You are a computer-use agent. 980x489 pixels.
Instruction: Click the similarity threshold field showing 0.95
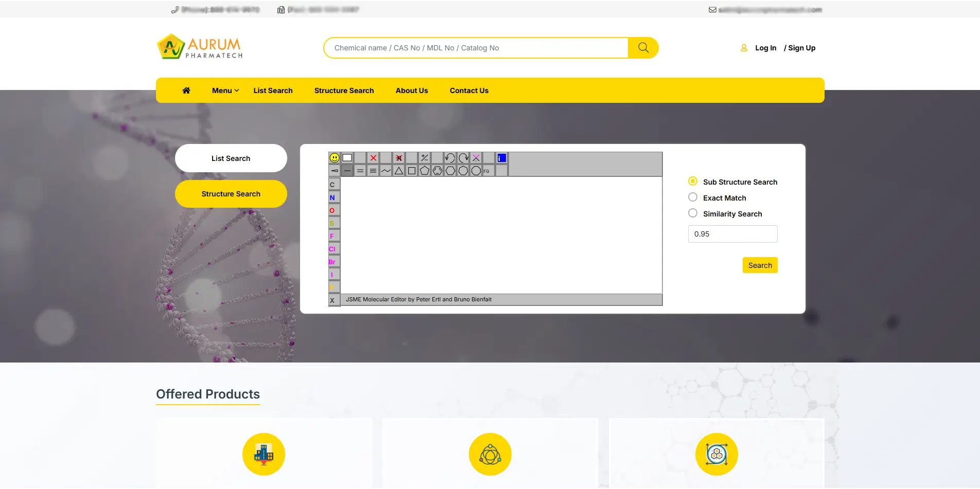(x=732, y=234)
